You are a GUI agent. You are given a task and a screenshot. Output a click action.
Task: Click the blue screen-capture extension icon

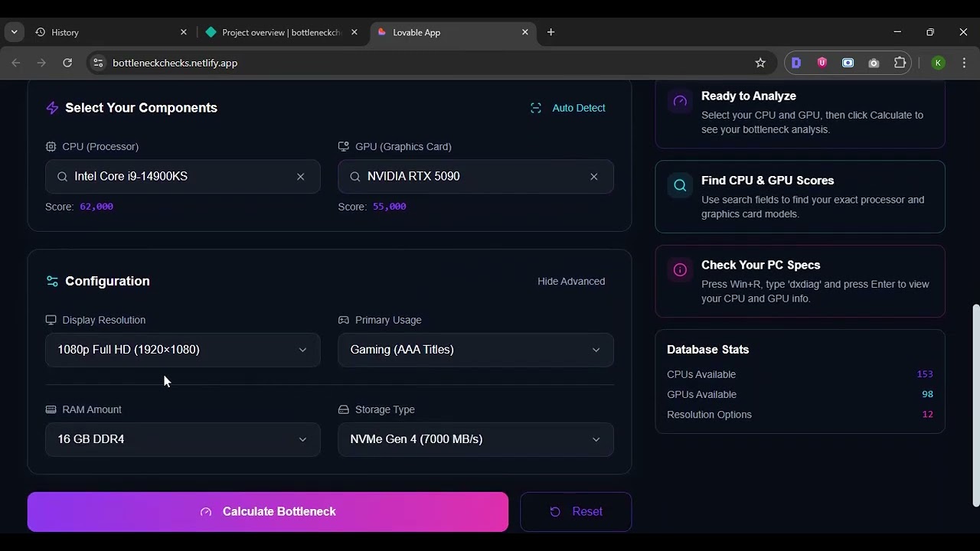point(848,63)
